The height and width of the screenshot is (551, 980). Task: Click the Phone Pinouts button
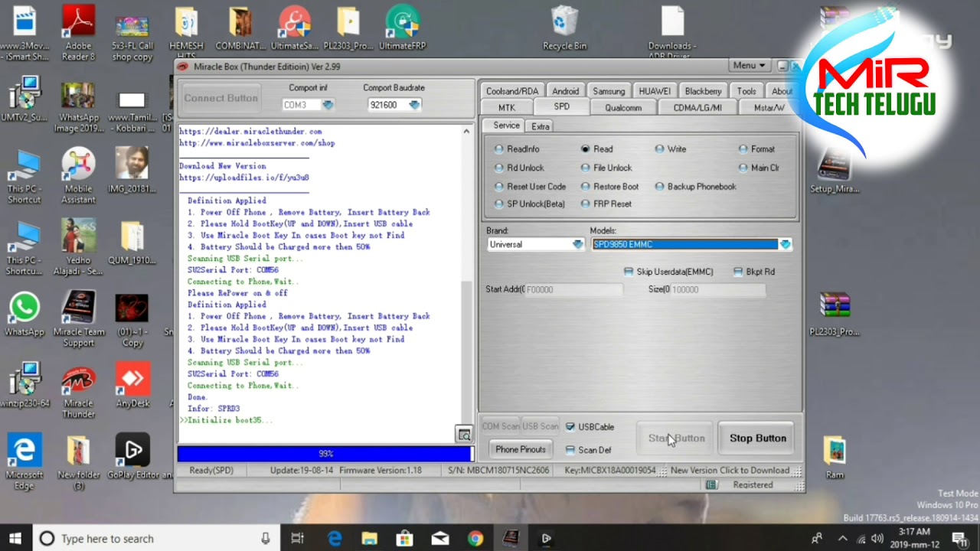pos(521,449)
